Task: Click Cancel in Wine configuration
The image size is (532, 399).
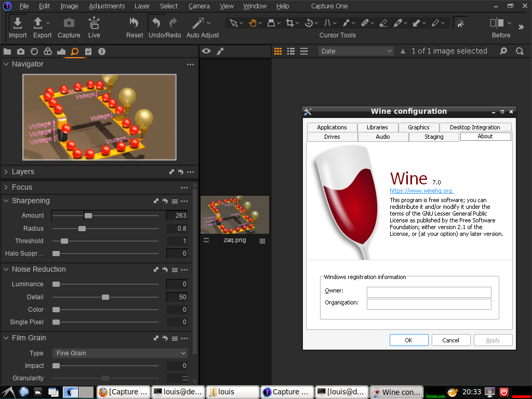Action: [451, 340]
